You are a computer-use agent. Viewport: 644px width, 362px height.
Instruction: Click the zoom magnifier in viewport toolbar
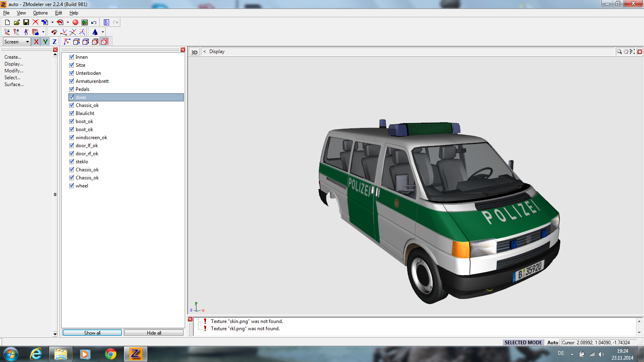coord(619,51)
